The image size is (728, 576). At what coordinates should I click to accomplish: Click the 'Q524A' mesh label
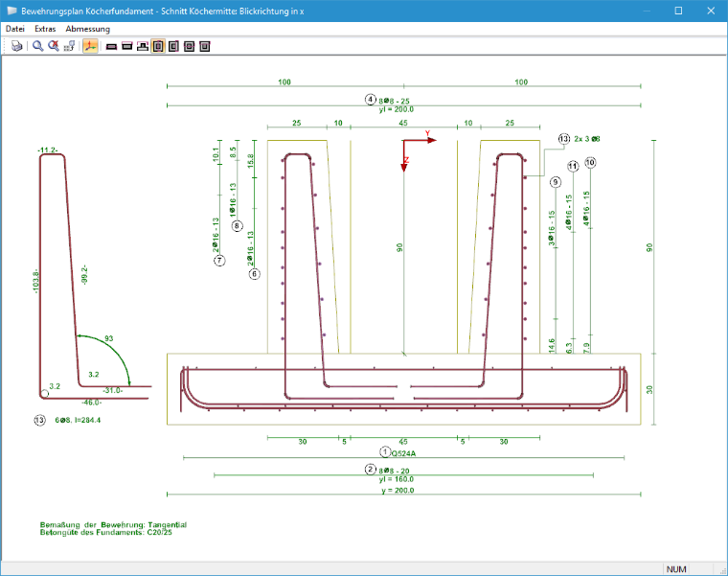tap(403, 454)
